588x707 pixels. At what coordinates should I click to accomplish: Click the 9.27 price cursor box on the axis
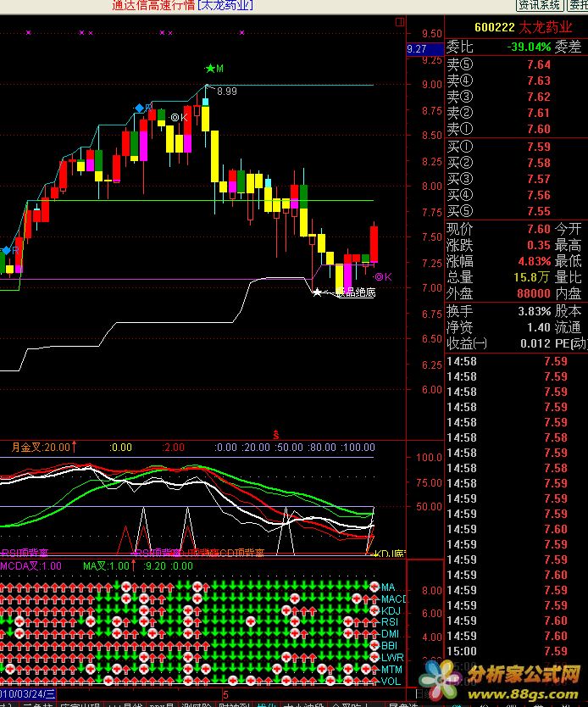[x=424, y=49]
